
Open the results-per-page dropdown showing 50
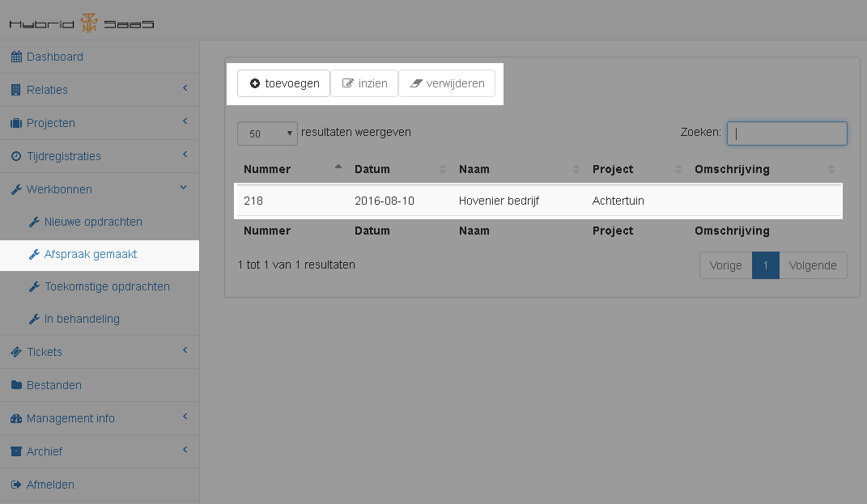pyautogui.click(x=267, y=133)
